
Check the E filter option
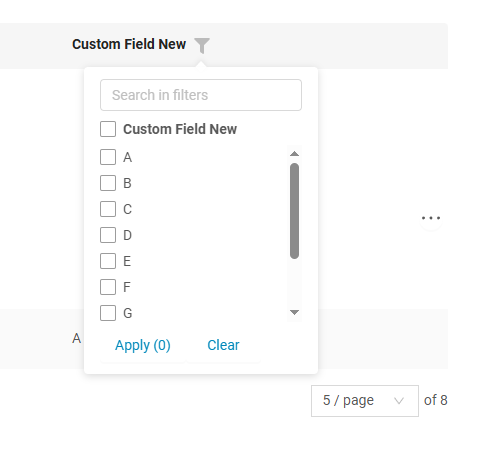(x=108, y=261)
